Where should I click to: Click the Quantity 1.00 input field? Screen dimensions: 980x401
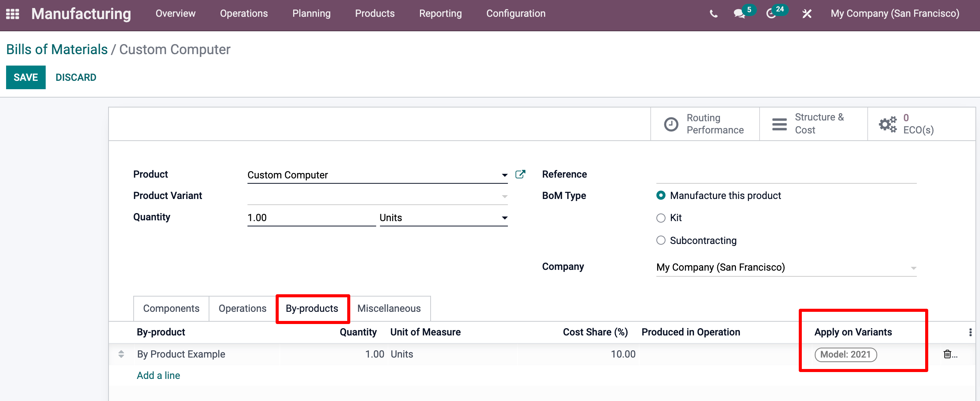click(x=311, y=218)
